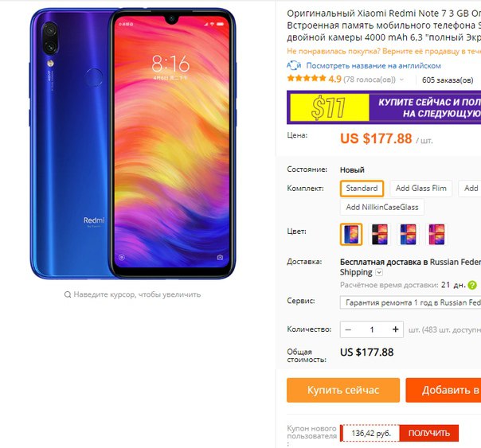This screenshot has width=481, height=448.
Task: Click the Добавить в корзину button
Action: [x=444, y=390]
